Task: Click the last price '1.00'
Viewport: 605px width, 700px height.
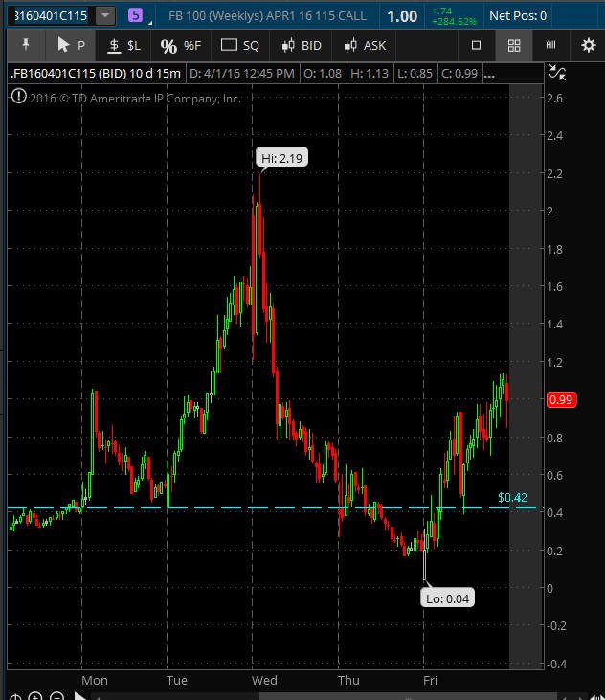Action: pos(402,16)
